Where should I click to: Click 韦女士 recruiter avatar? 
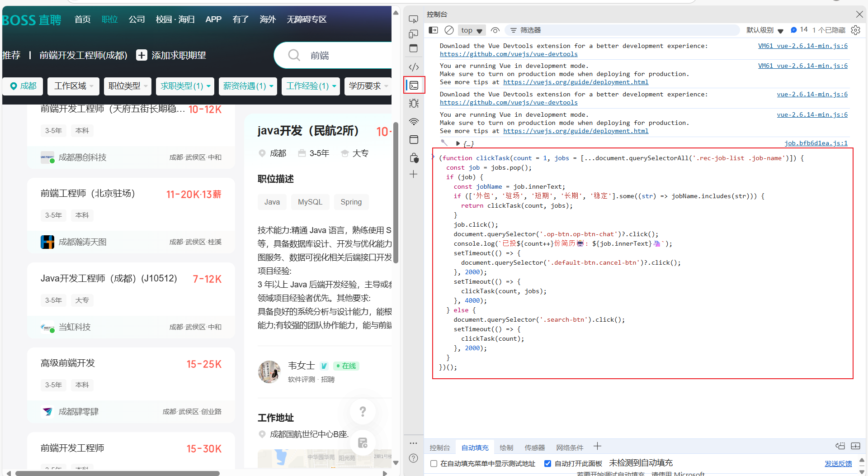click(x=269, y=372)
